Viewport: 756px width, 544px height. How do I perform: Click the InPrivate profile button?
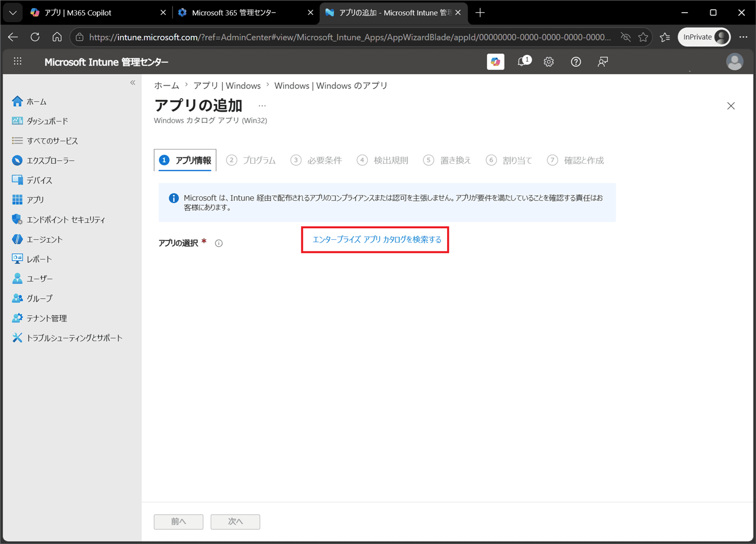[x=704, y=37]
